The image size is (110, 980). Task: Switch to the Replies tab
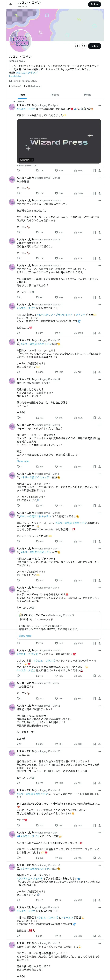tap(55, 95)
